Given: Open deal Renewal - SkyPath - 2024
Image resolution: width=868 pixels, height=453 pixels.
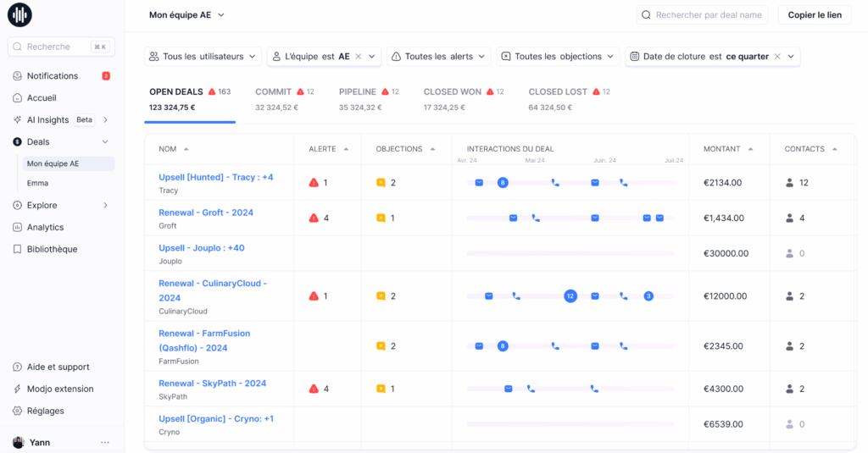Looking at the screenshot, I should coord(213,384).
